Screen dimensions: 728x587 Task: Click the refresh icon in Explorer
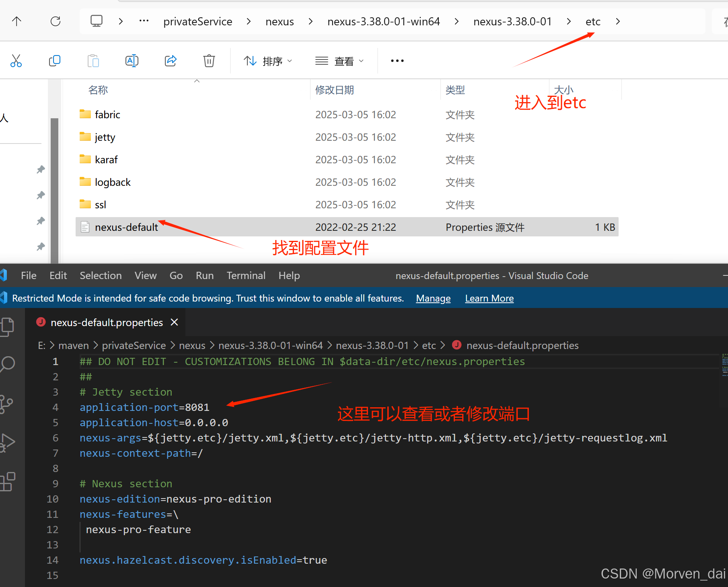(x=56, y=21)
